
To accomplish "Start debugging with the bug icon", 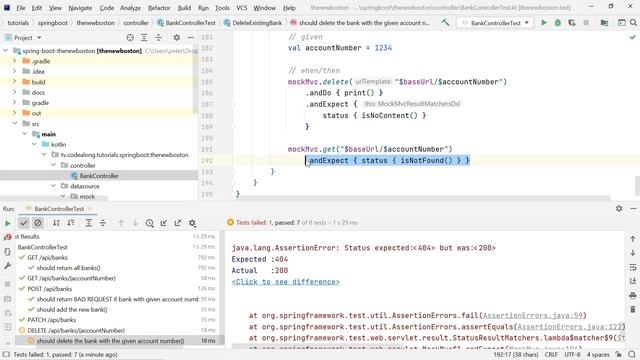I will tap(558, 23).
